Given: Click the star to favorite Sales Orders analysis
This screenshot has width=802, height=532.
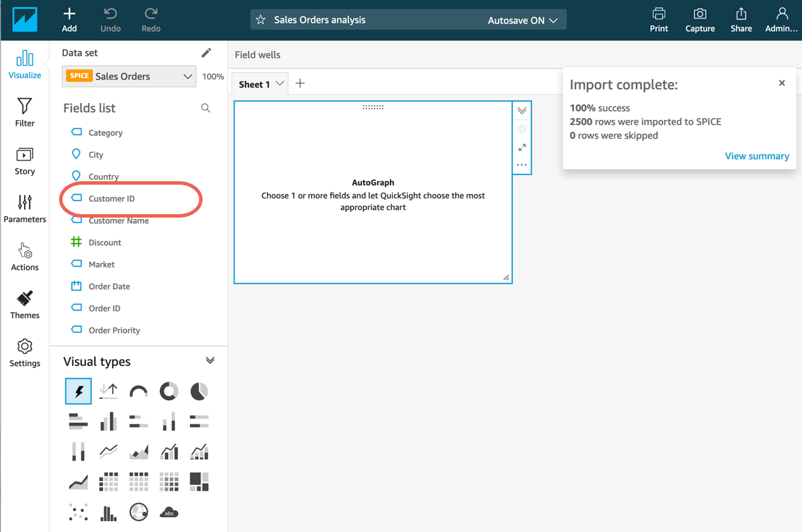Looking at the screenshot, I should [x=261, y=20].
